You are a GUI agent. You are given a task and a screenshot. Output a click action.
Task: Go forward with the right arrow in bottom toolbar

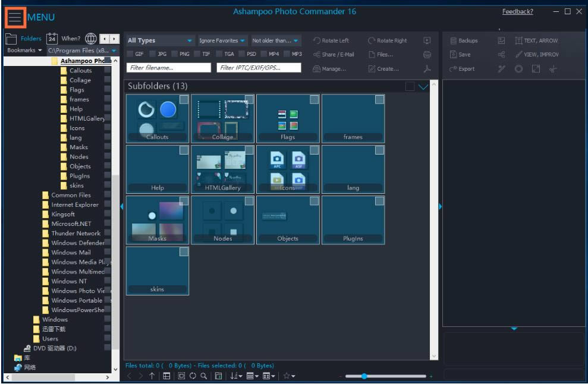click(141, 376)
